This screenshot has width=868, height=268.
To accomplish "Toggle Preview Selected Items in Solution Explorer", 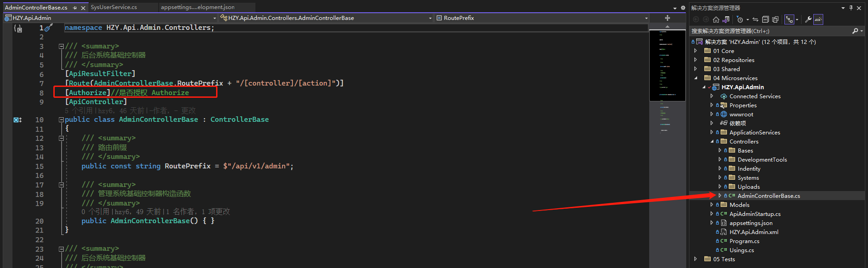I will tap(818, 19).
